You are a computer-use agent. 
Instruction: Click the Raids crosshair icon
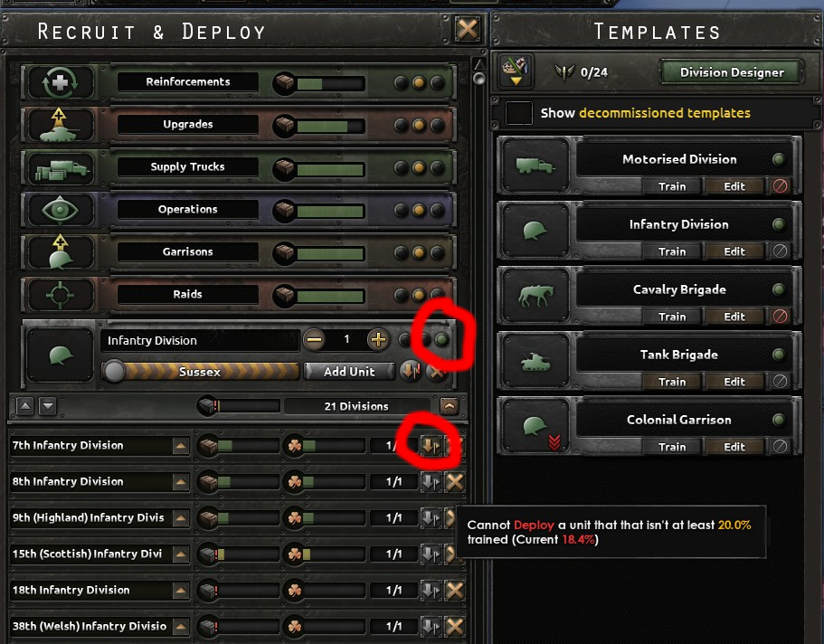point(60,294)
